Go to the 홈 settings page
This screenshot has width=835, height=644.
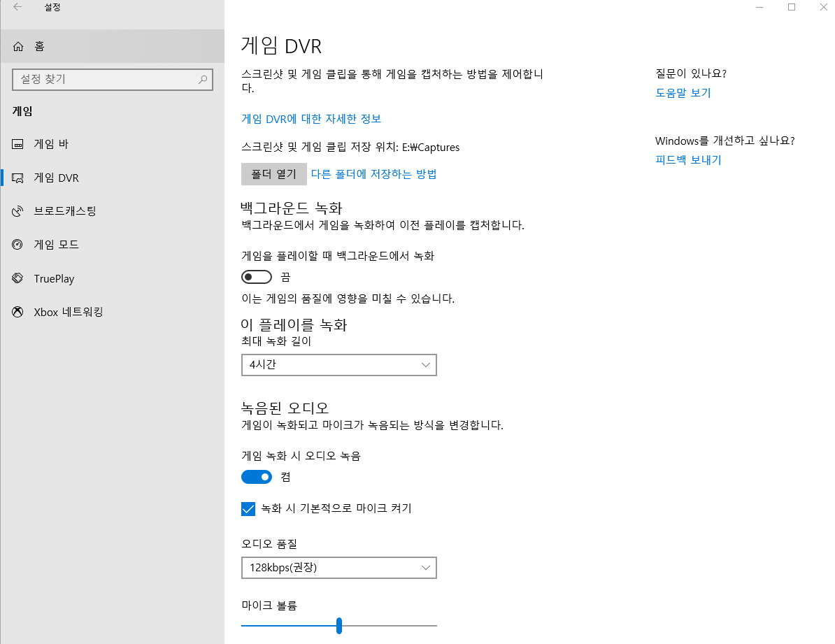point(113,46)
